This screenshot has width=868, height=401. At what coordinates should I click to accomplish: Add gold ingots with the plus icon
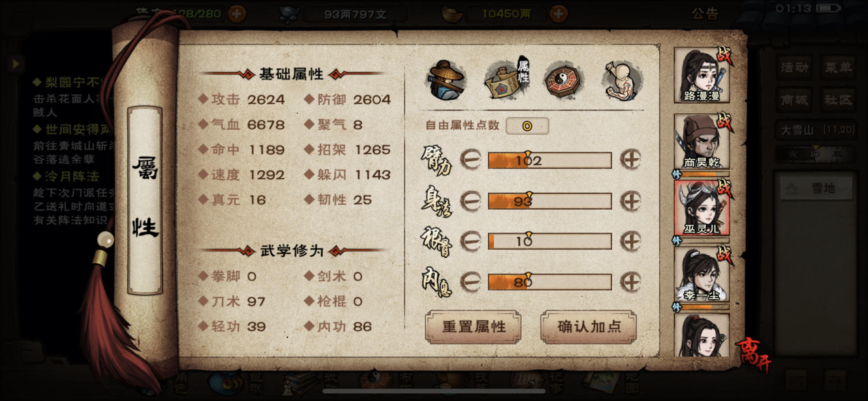tap(558, 14)
